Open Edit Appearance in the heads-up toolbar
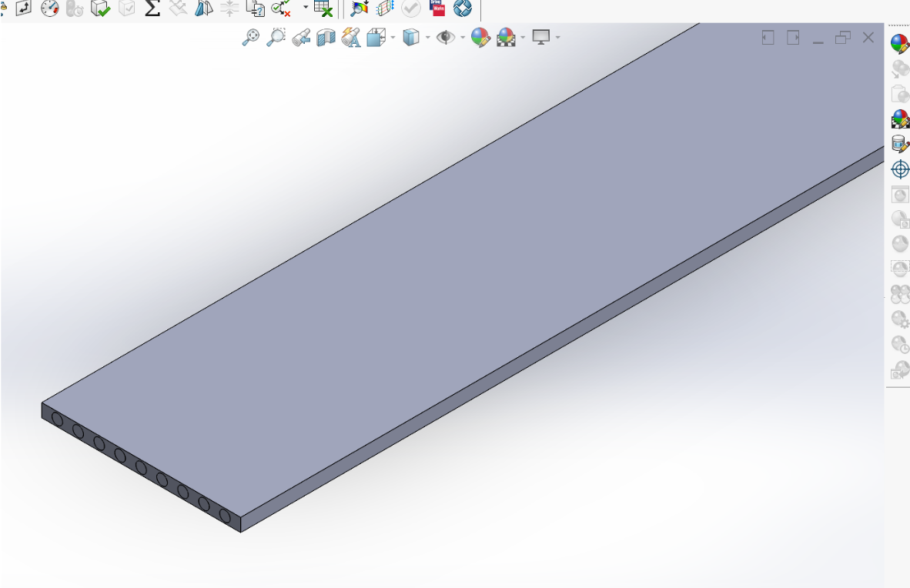This screenshot has height=588, width=910. (480, 38)
